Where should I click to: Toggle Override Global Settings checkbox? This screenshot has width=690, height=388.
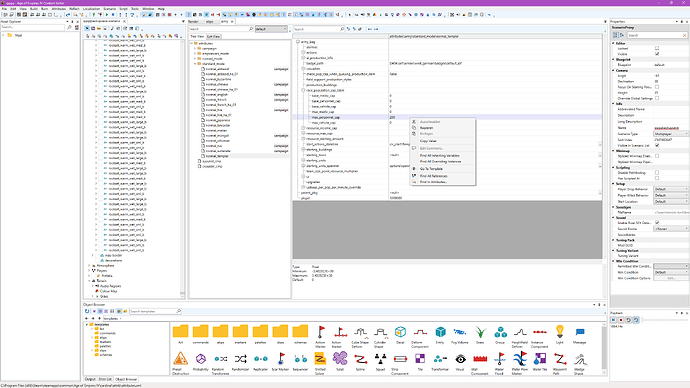click(x=657, y=98)
